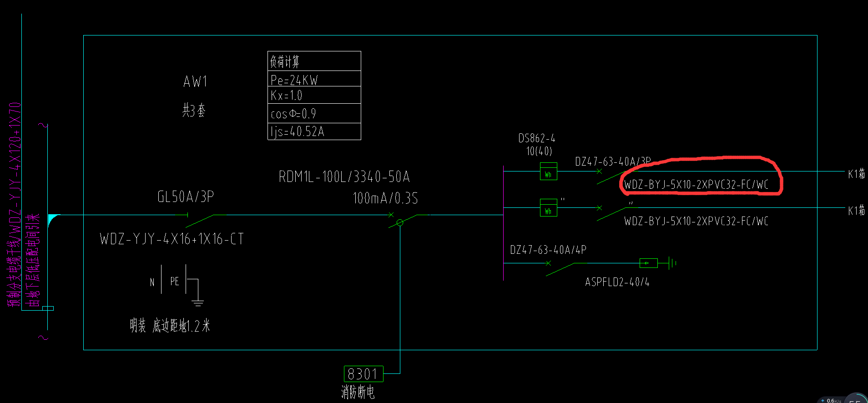Click the cosΦ=0.9 table cell

click(x=314, y=113)
